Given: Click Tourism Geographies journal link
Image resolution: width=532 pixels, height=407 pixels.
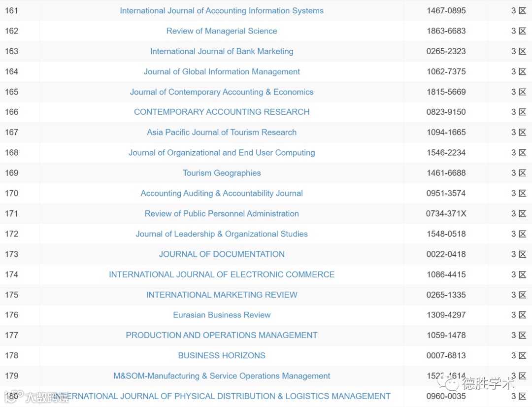Looking at the screenshot, I should pos(222,173).
